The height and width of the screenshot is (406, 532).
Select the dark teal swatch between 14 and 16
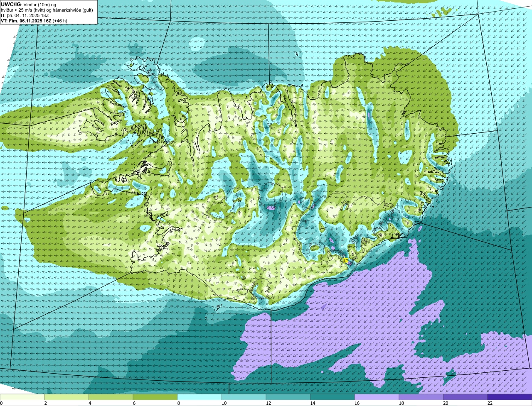(x=332, y=397)
